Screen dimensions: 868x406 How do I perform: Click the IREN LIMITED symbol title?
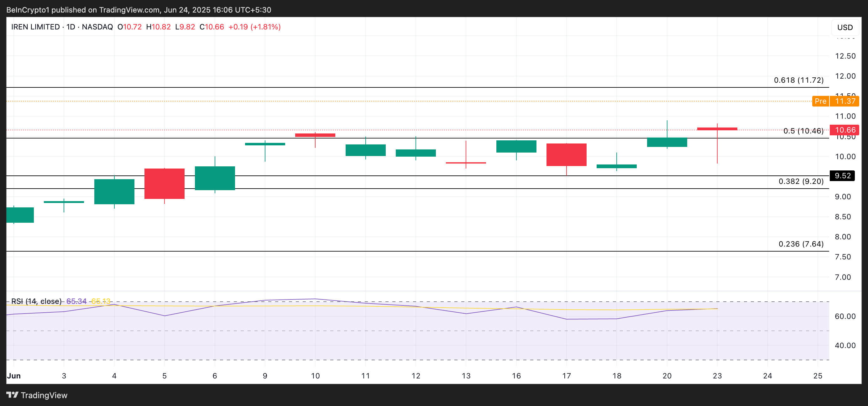point(35,27)
